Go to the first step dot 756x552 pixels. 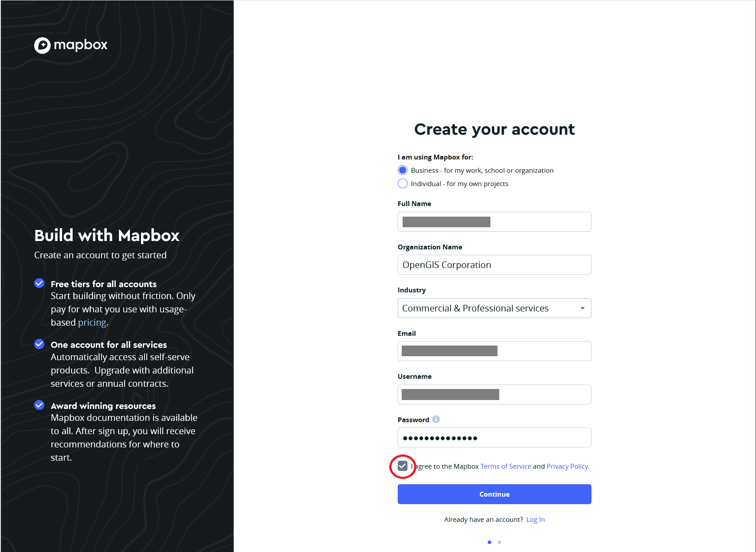pyautogui.click(x=490, y=542)
